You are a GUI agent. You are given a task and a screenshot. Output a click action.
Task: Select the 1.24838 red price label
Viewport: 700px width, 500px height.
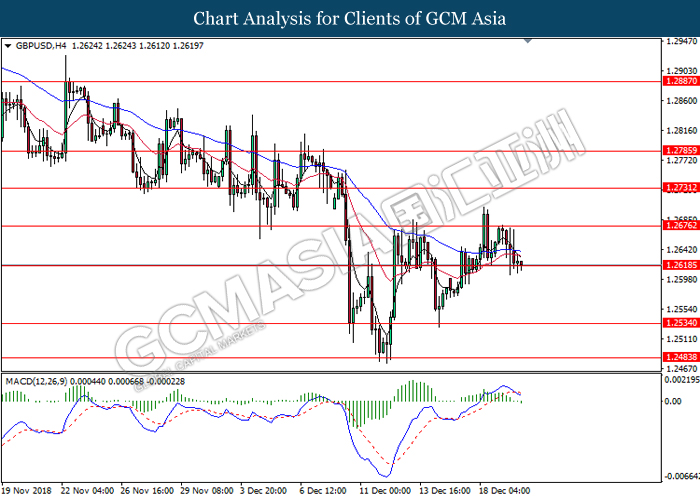point(680,357)
